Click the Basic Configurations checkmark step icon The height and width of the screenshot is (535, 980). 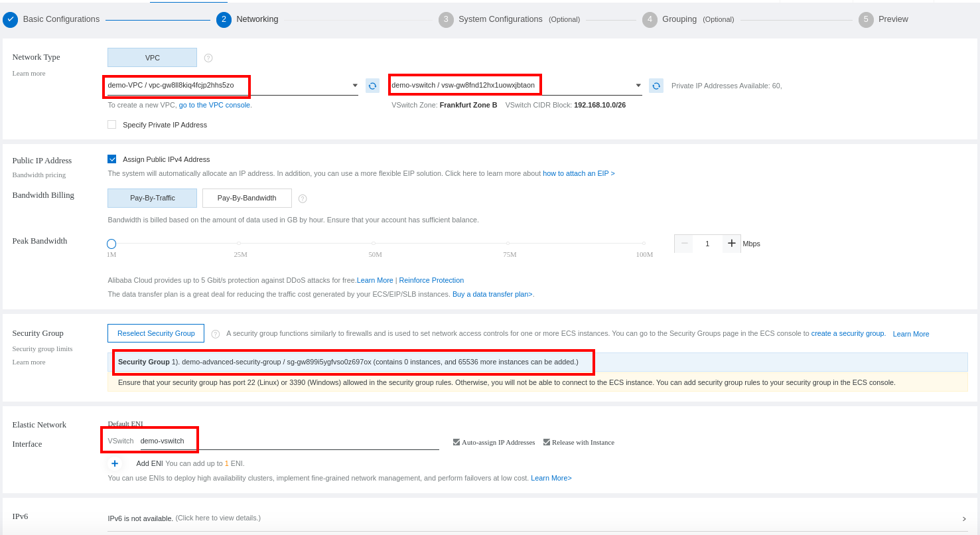click(x=10, y=19)
